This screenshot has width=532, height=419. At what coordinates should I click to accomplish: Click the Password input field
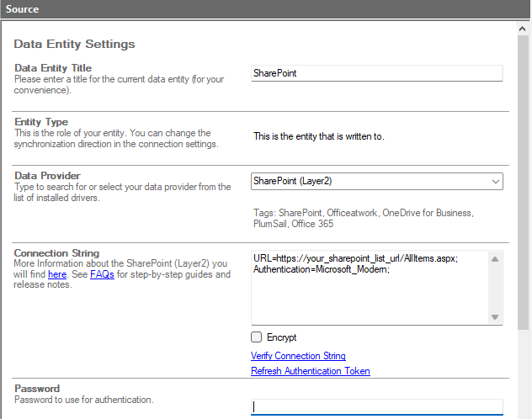[376, 406]
